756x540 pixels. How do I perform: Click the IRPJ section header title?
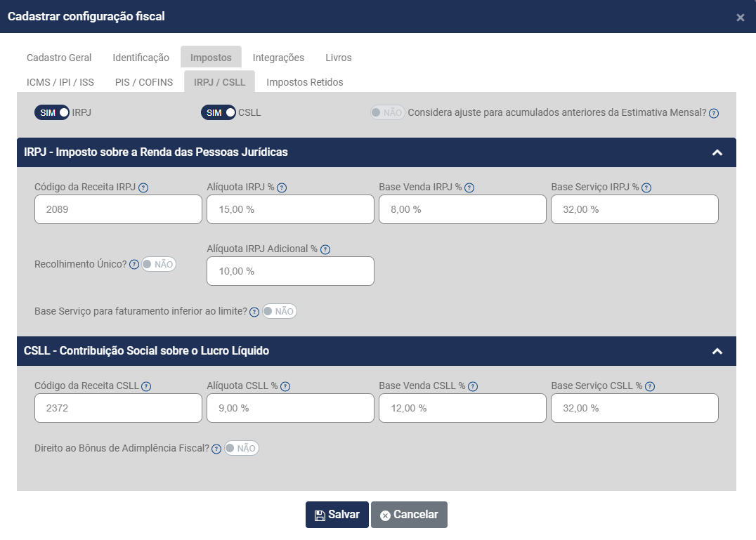tap(156, 152)
